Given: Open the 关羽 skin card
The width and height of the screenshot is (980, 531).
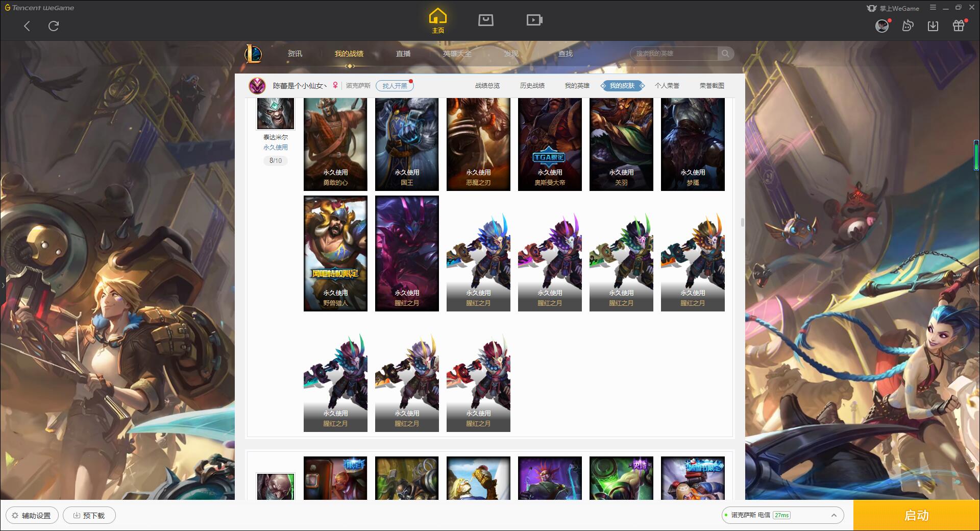Looking at the screenshot, I should [x=621, y=144].
